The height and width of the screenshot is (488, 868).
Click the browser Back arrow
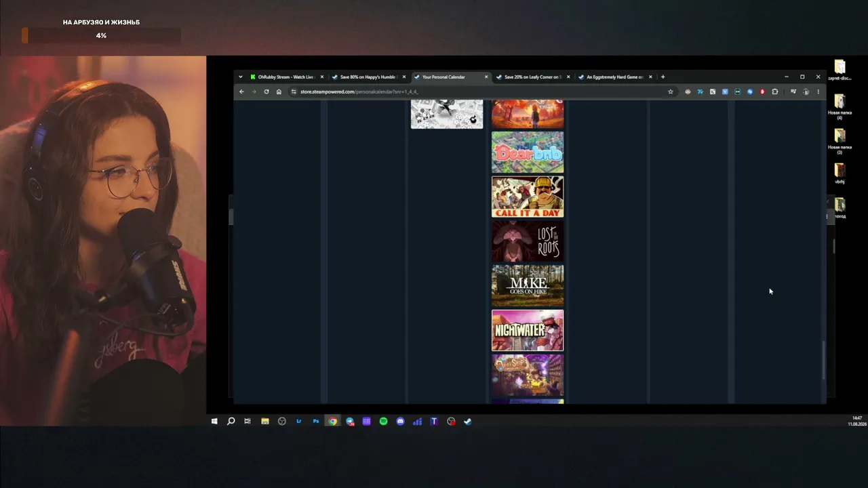pos(241,91)
